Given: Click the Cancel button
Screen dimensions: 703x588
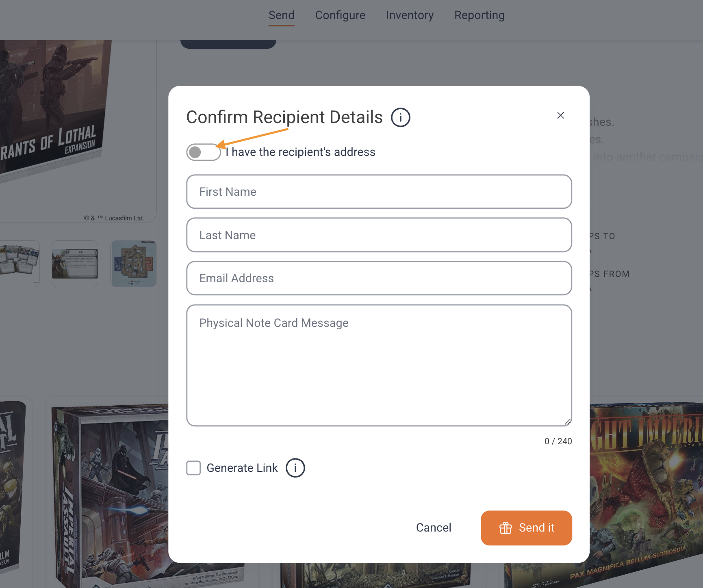Looking at the screenshot, I should (x=433, y=527).
